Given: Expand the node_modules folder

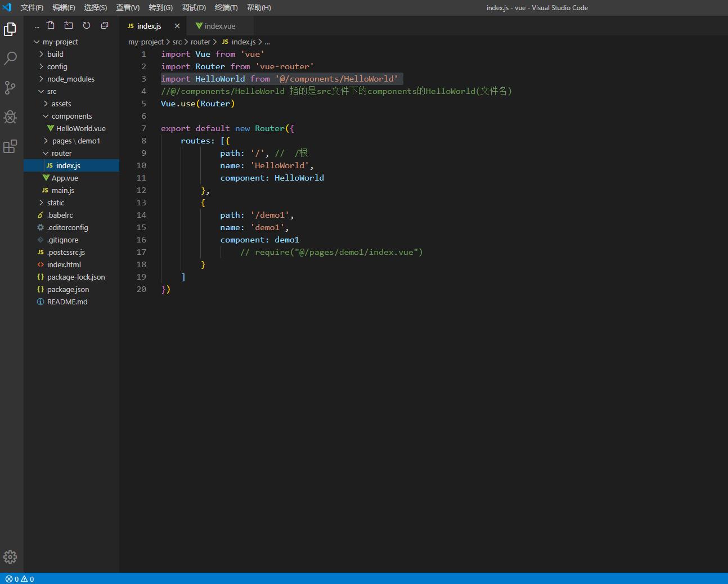Looking at the screenshot, I should [70, 79].
